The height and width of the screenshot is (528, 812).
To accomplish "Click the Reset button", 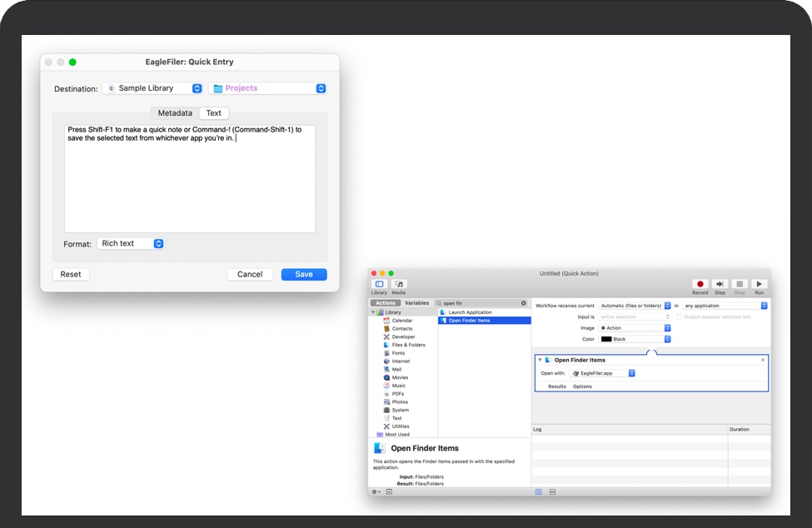I will tap(71, 274).
